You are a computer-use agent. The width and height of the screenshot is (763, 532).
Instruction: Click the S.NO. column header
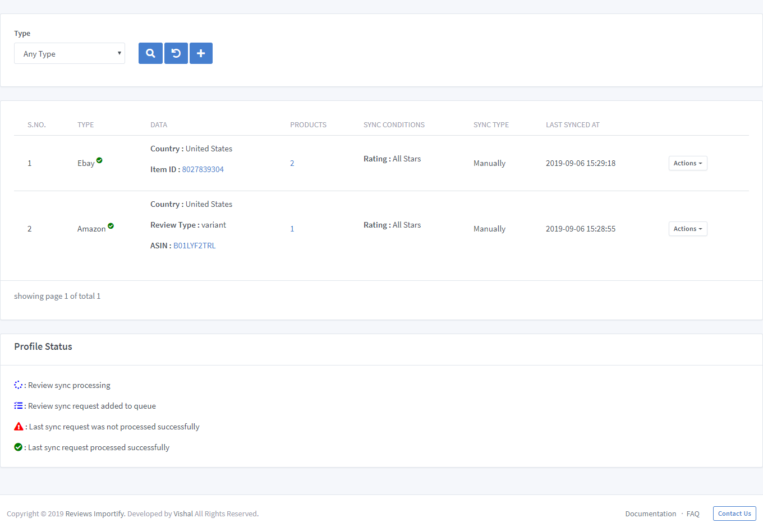36,124
